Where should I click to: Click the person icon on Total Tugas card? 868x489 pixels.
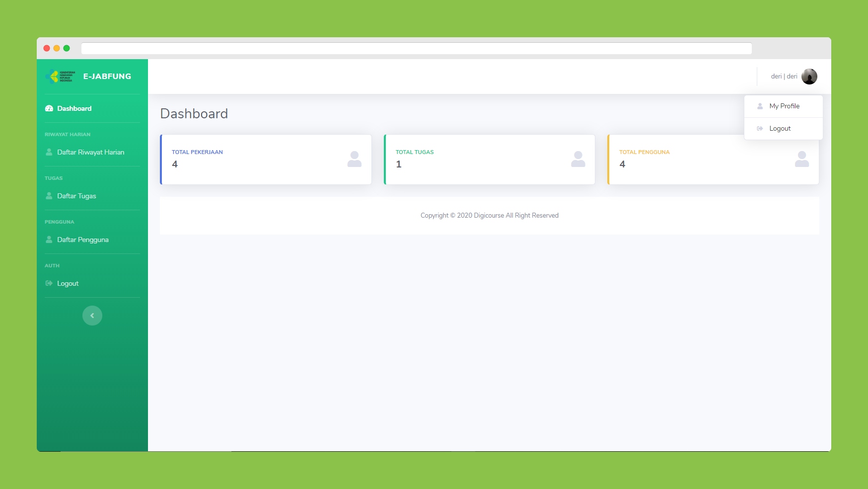coord(578,159)
